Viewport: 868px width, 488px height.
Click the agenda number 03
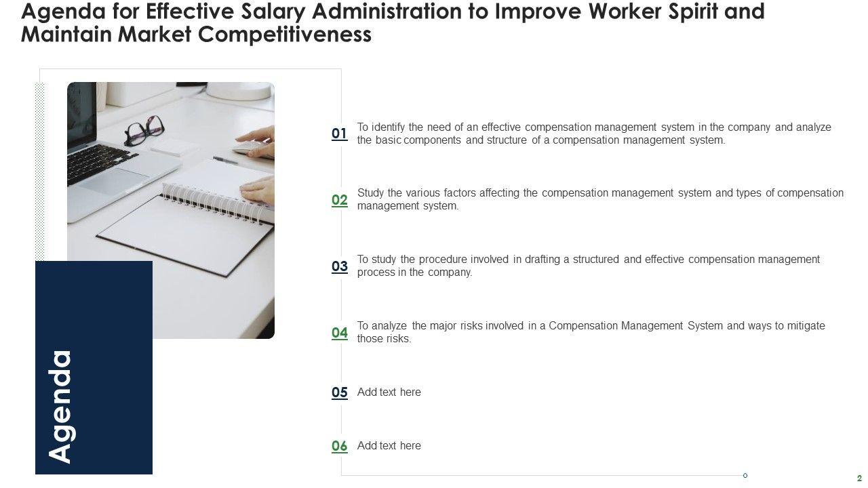tap(339, 266)
